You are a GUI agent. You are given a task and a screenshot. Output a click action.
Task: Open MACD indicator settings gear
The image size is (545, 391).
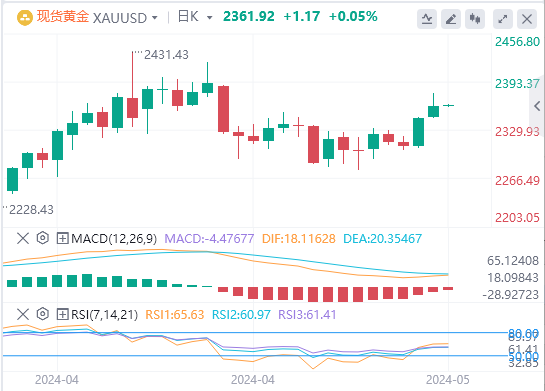tap(43, 238)
